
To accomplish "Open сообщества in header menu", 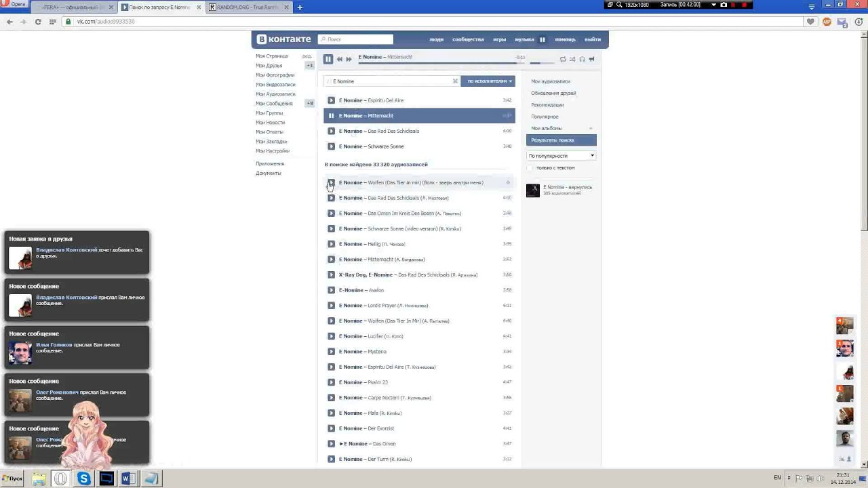I will [468, 39].
